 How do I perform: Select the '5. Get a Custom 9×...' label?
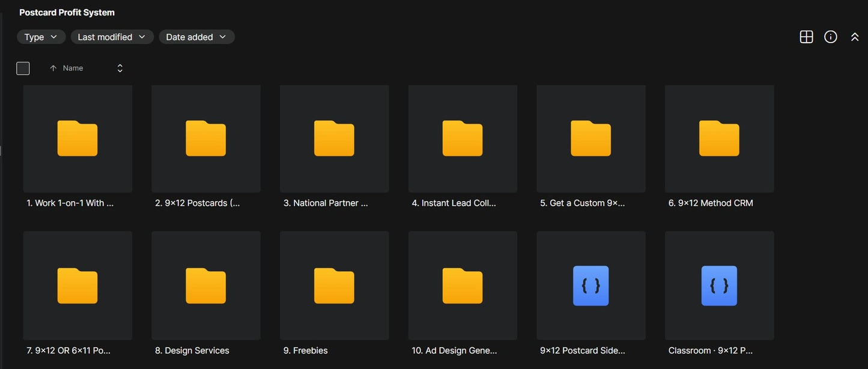(583, 203)
